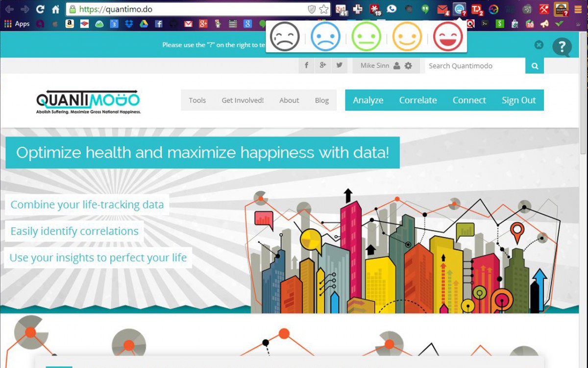Open the Google Plus social link icon
This screenshot has height=368, width=588.
pos(323,65)
